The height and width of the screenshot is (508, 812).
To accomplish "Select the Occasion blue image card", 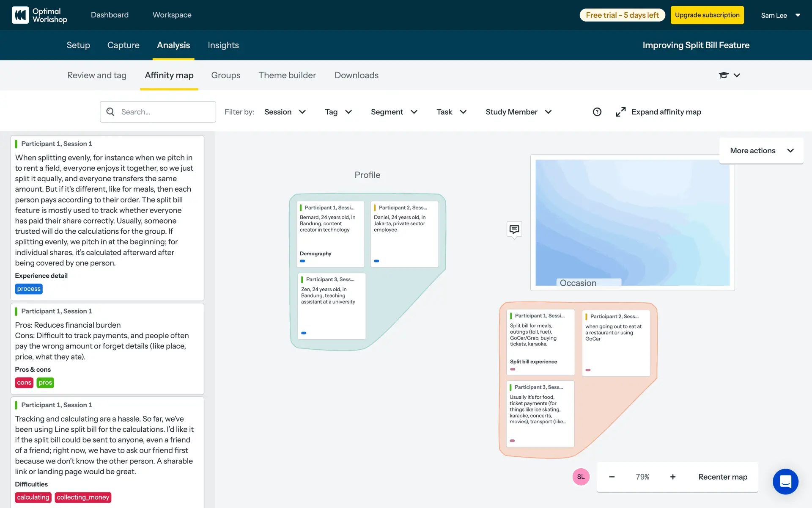I will pyautogui.click(x=632, y=222).
